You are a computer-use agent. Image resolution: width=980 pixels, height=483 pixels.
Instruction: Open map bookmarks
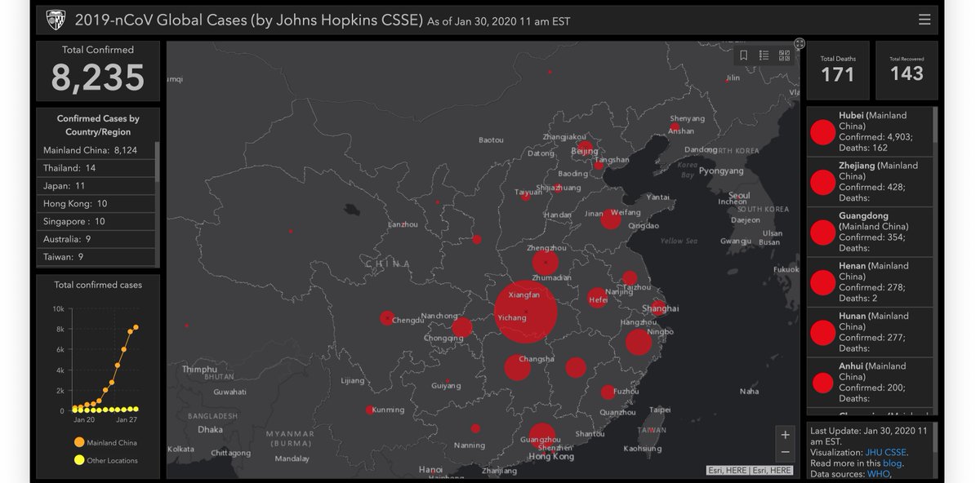coord(744,55)
